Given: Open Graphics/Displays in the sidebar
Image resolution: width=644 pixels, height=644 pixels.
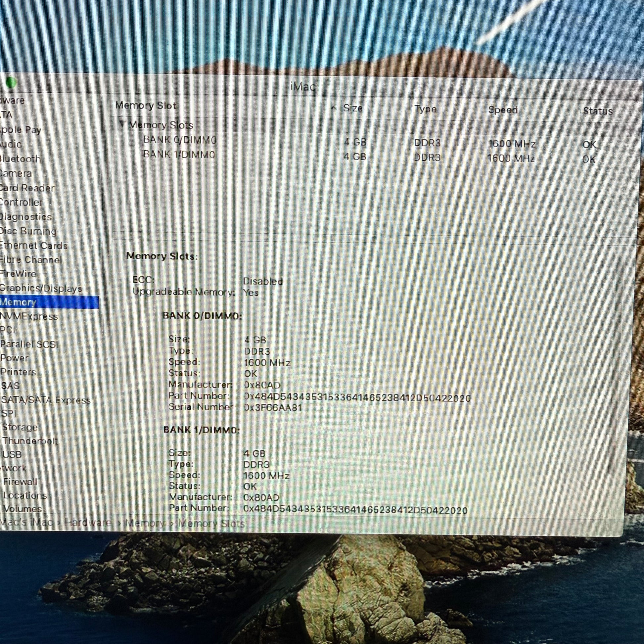Looking at the screenshot, I should pyautogui.click(x=41, y=288).
